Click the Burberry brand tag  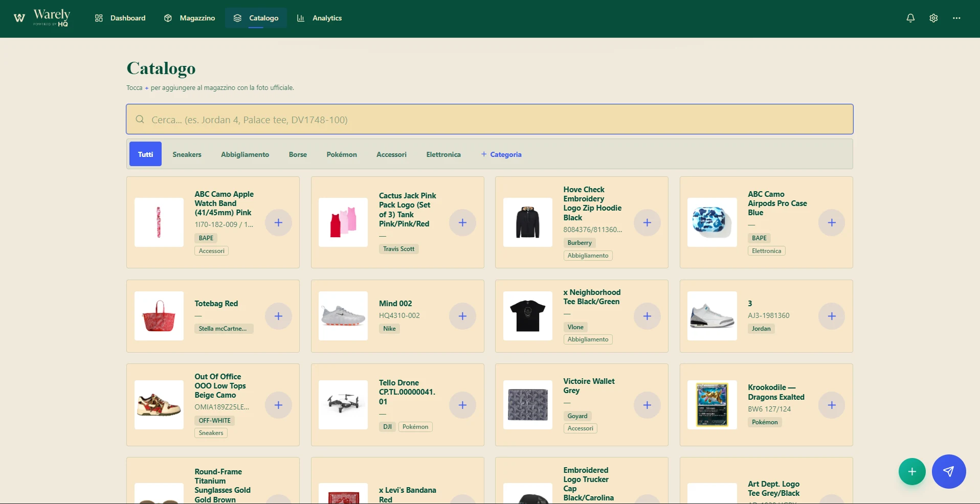click(x=580, y=243)
